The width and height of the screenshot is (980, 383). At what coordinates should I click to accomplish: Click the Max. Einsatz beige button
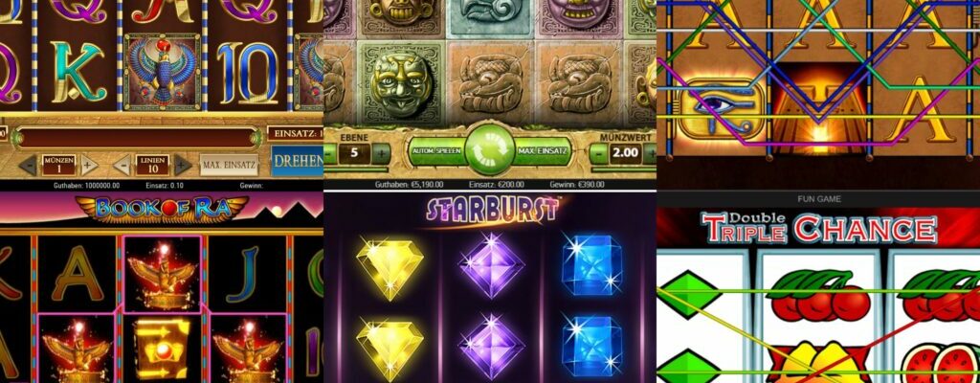point(229,166)
